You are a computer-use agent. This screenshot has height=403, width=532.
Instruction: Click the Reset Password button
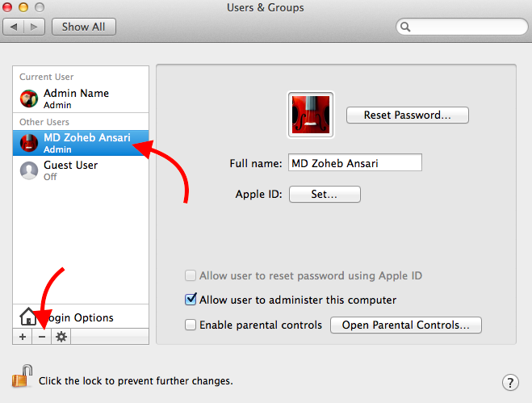(x=407, y=115)
